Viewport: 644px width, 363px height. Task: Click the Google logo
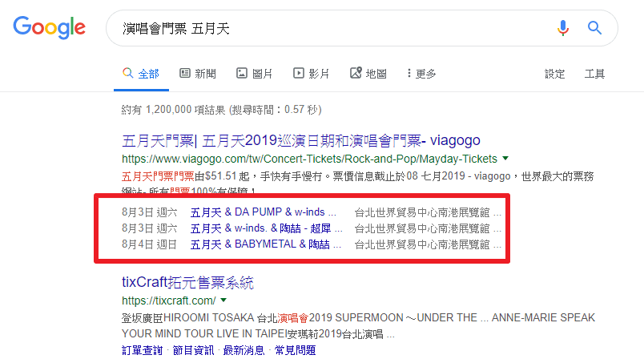50,27
